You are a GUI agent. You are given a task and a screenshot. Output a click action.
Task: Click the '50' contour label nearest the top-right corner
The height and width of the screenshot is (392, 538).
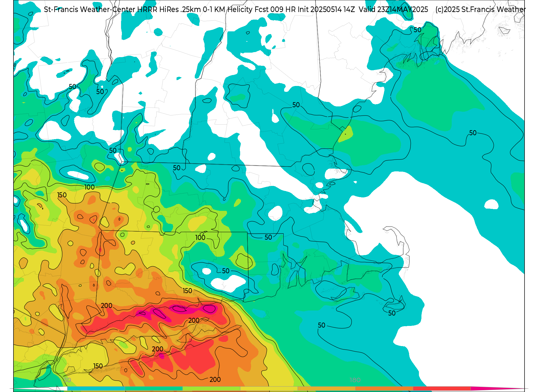[418, 30]
